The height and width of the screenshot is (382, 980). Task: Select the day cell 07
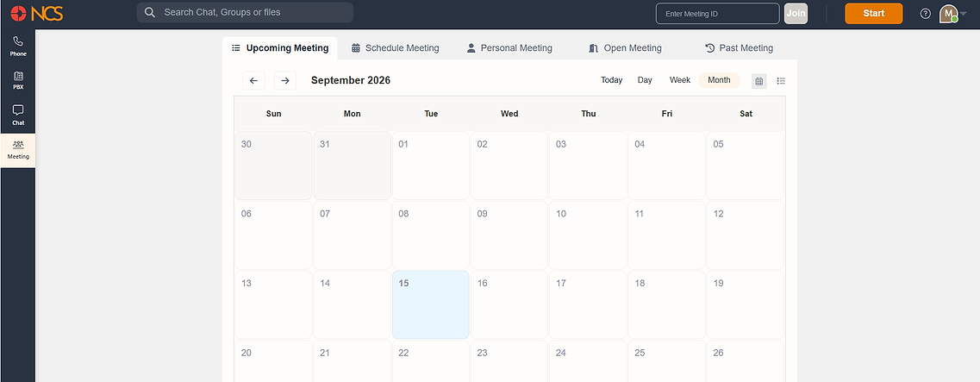(x=352, y=235)
